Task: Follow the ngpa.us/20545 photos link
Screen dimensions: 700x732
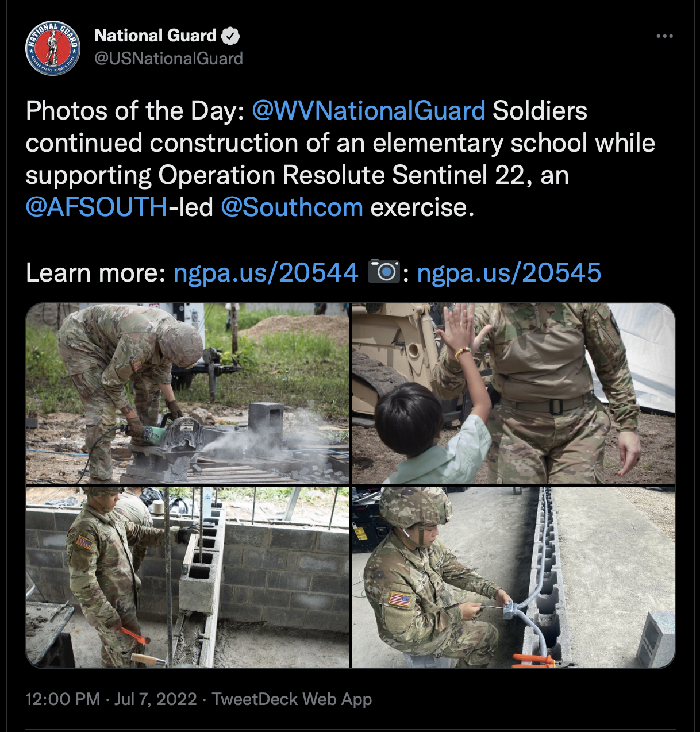Action: pos(509,272)
